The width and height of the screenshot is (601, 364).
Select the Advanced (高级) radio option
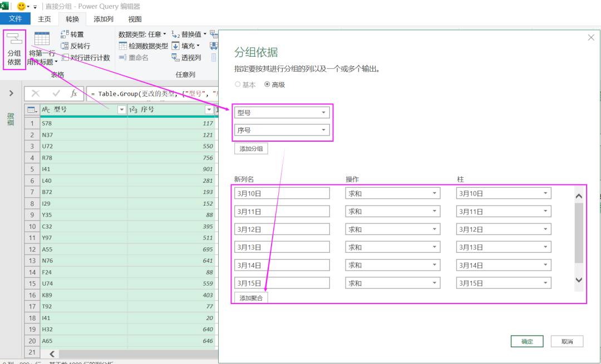coord(267,84)
